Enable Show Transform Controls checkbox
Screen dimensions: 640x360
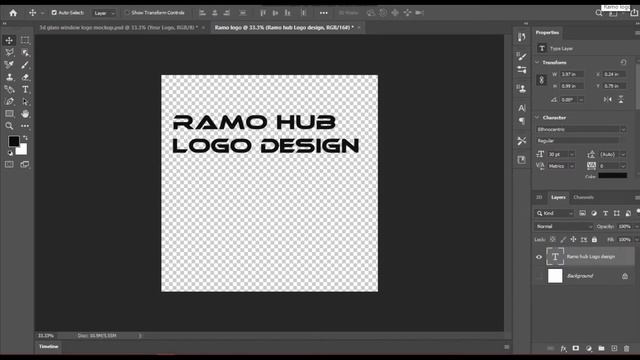pos(127,13)
